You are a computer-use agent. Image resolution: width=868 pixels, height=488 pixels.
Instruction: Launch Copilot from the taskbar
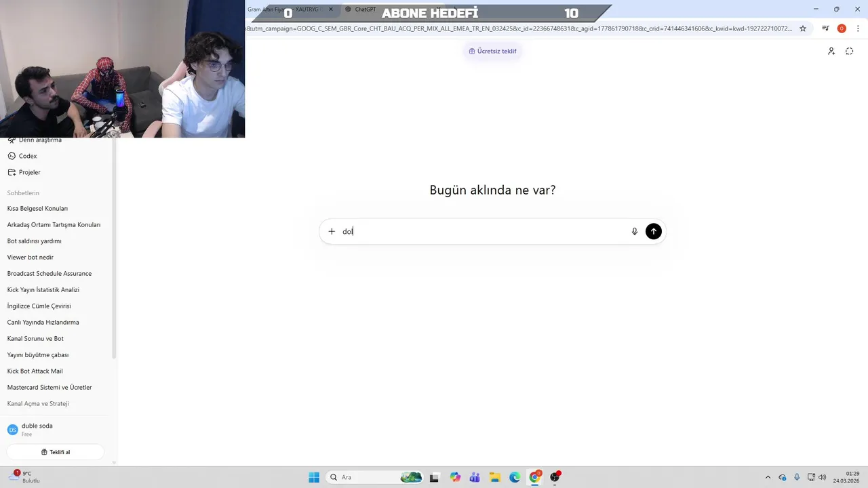455,477
